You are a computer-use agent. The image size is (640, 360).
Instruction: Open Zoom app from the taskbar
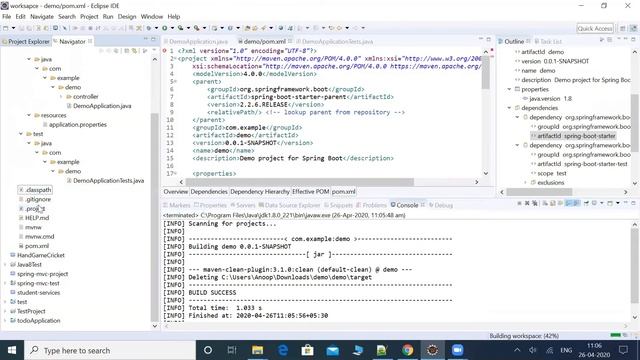pos(457,350)
